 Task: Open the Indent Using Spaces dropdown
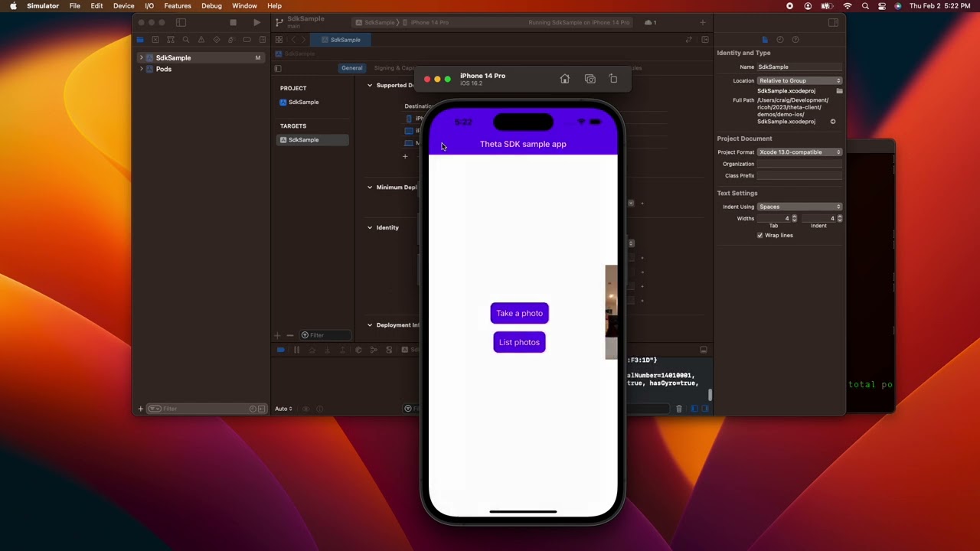[x=799, y=207]
